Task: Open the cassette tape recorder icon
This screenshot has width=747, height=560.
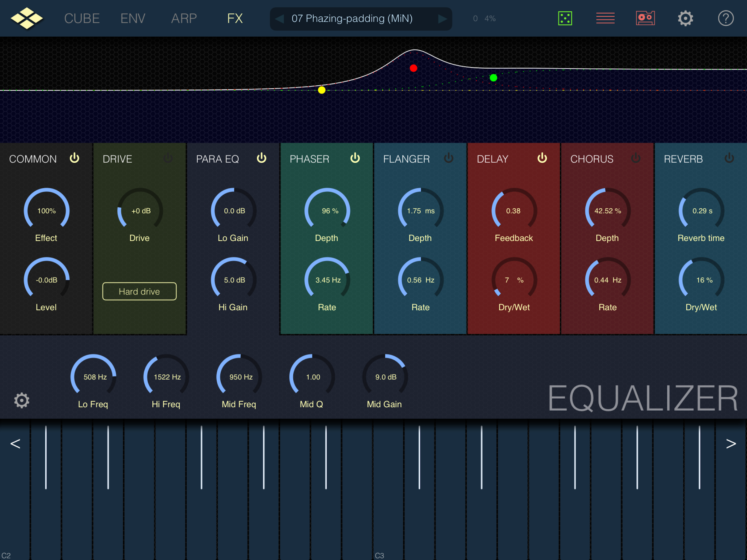Action: click(645, 18)
